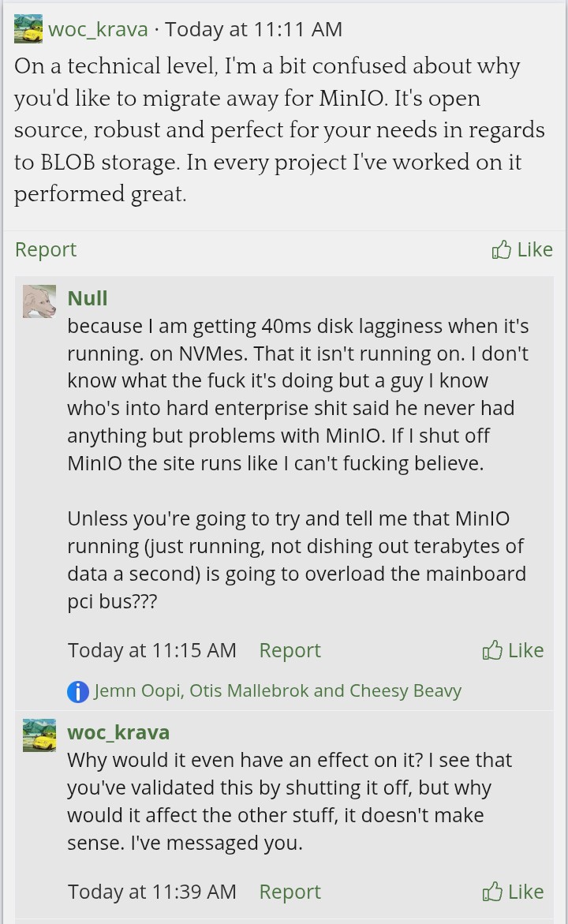The width and height of the screenshot is (568, 924).
Task: Open woc_krava's profile from the last reply
Action: pos(118,732)
